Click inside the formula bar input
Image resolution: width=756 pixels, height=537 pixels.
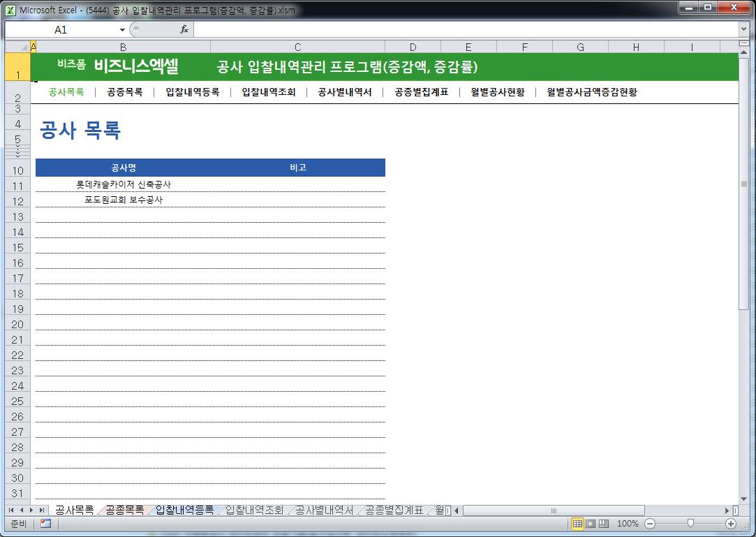466,30
